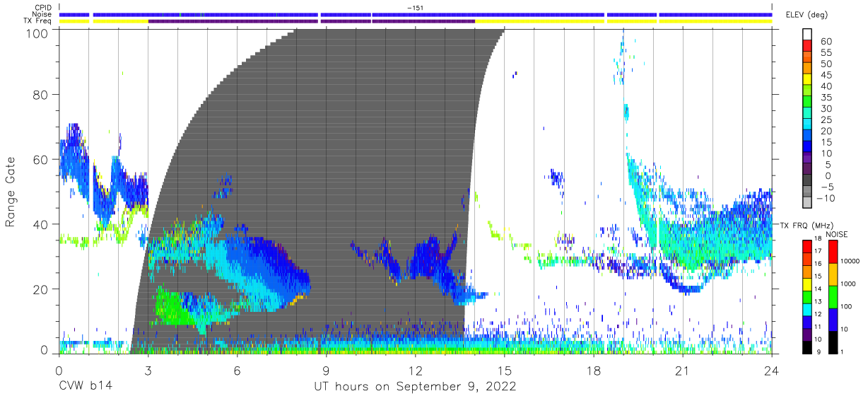Screen dimensions: 868x401
Task: Select the yellow swatch in ELEV color bar
Action: point(807,78)
